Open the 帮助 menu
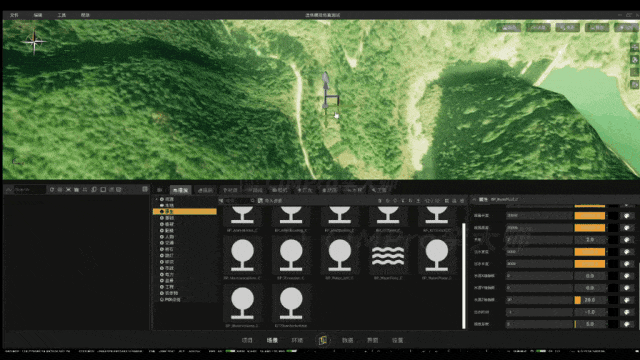The image size is (640, 360). (x=85, y=15)
